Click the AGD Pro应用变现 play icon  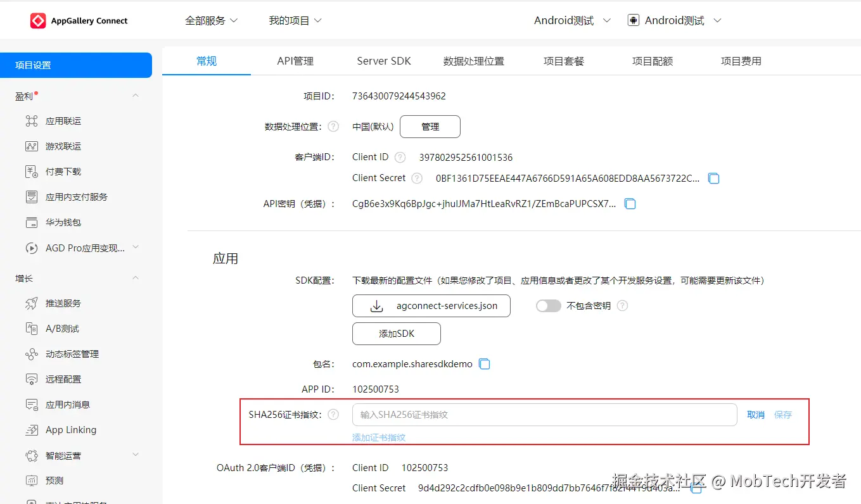tap(32, 248)
